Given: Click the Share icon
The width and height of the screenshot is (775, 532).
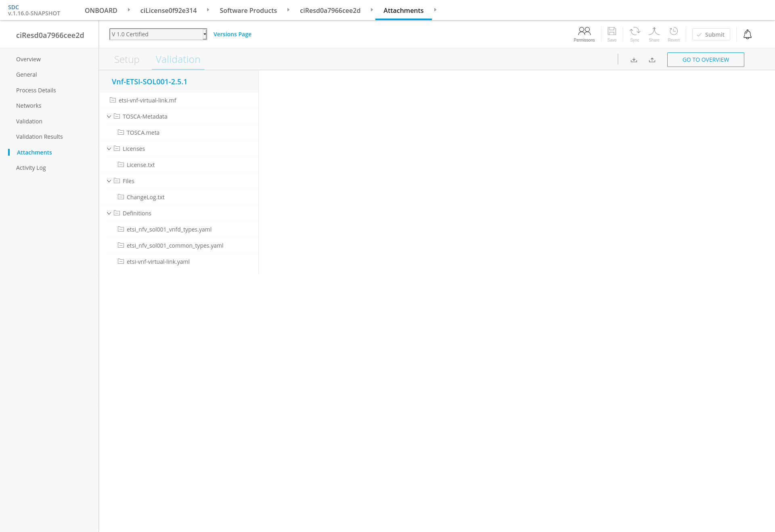Looking at the screenshot, I should tap(654, 31).
